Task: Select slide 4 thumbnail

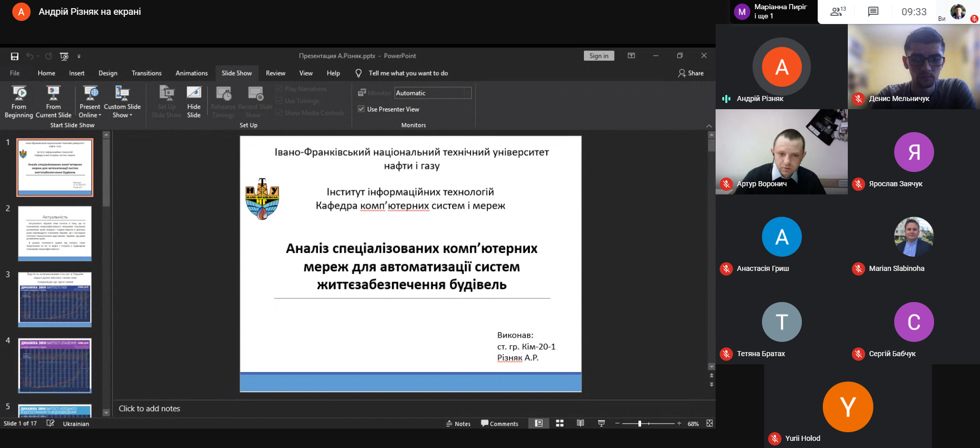Action: (x=55, y=365)
